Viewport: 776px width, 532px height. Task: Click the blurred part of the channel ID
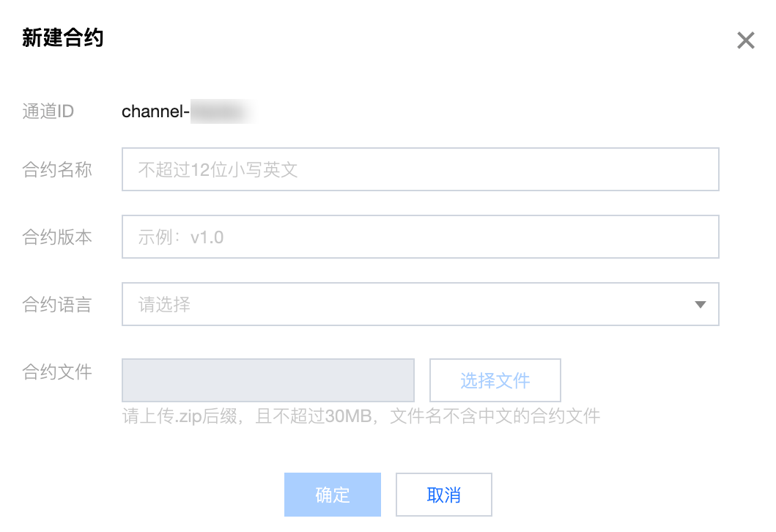(x=220, y=112)
